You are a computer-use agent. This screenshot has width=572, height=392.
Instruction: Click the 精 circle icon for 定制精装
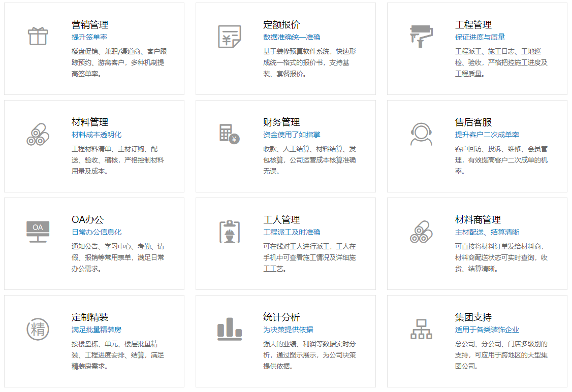coord(38,329)
